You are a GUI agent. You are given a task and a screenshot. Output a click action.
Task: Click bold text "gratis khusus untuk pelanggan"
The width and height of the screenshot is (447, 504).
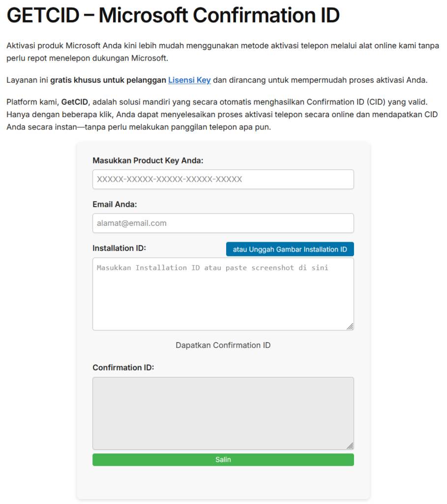click(x=108, y=80)
